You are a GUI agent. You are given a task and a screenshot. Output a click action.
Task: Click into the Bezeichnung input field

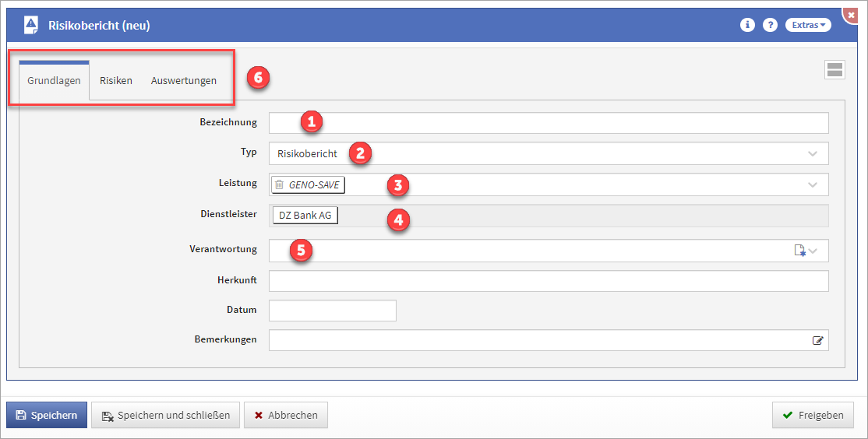click(549, 123)
